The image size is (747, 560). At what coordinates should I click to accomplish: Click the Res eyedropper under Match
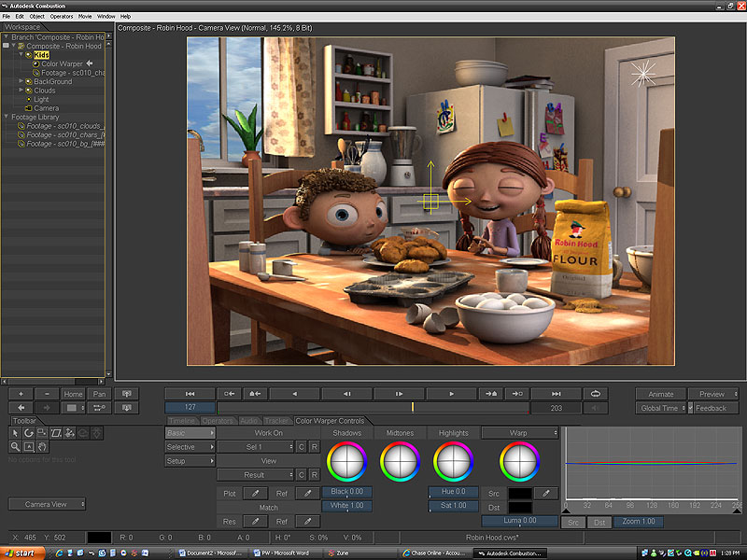[255, 522]
